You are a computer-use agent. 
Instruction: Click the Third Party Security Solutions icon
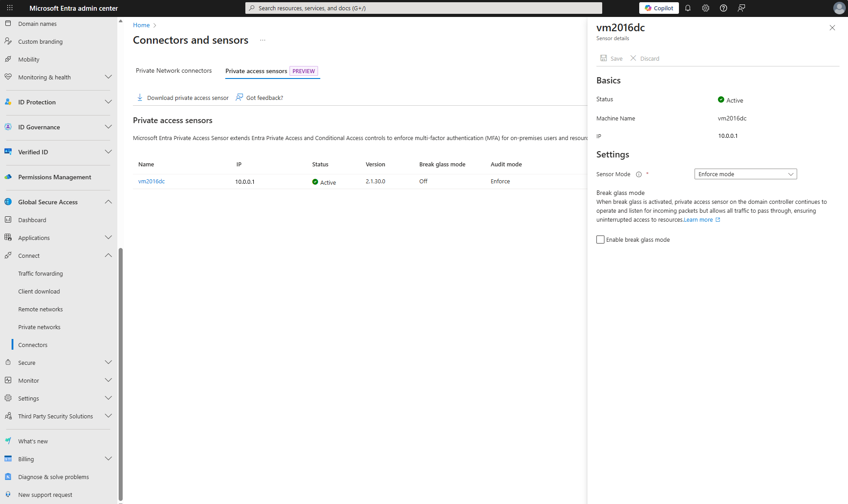click(8, 416)
